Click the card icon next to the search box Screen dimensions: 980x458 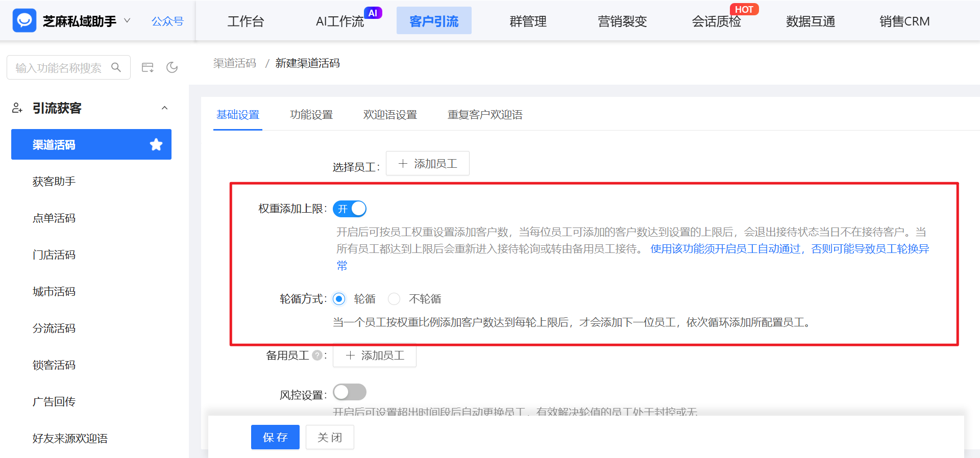148,67
